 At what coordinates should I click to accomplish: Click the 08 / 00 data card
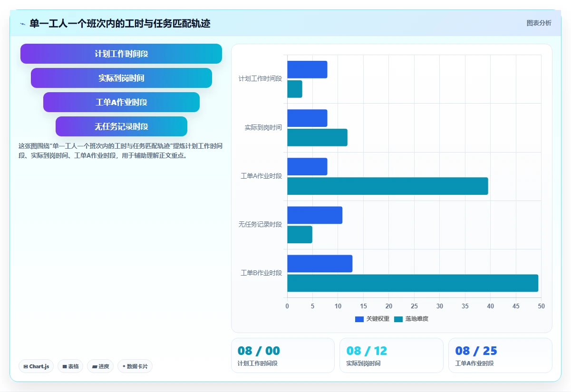[x=282, y=355]
